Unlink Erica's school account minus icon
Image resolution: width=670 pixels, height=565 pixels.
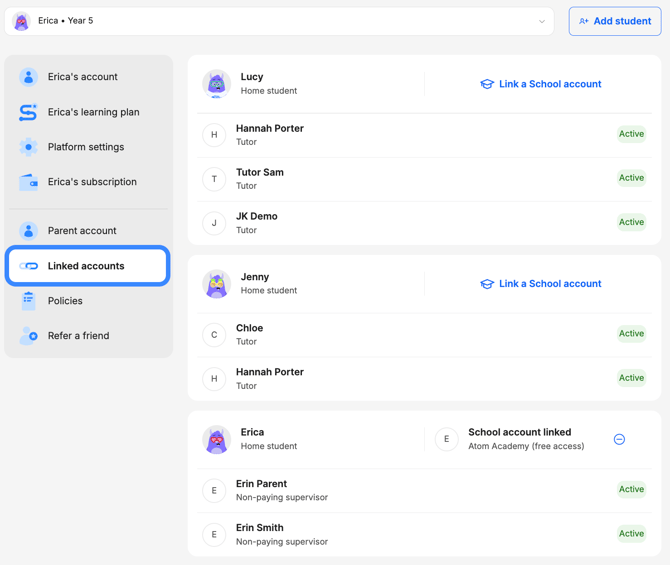(x=619, y=439)
